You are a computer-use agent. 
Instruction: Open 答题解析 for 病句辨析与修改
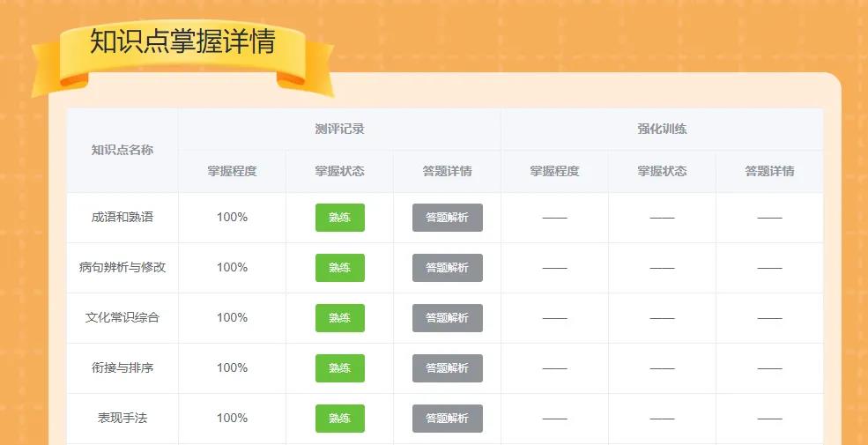[447, 268]
